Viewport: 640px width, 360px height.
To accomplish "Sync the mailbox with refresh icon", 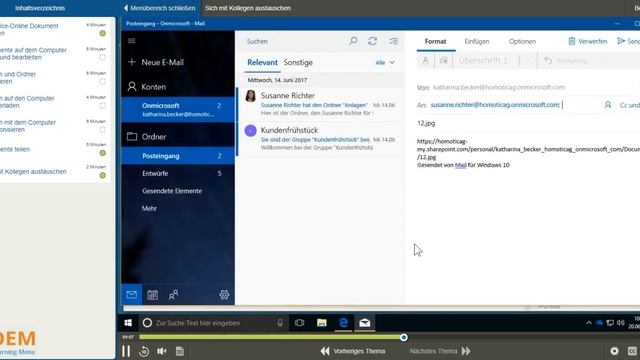I will (x=373, y=41).
